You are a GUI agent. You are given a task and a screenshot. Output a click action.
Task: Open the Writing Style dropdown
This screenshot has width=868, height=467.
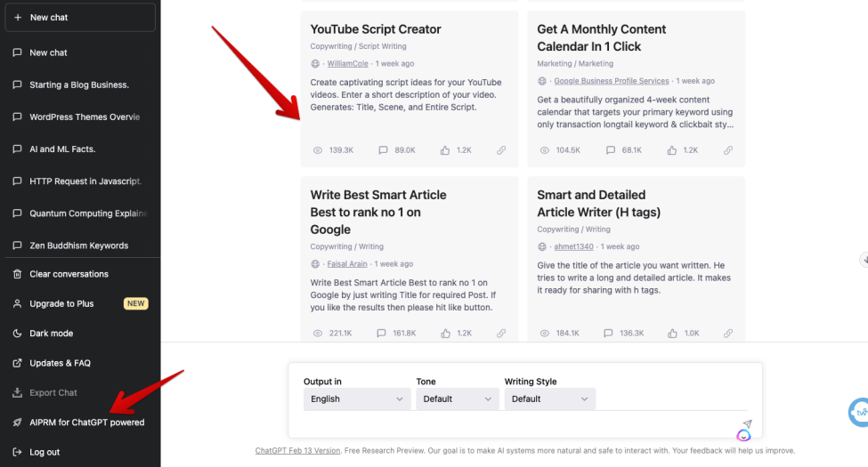coord(549,399)
